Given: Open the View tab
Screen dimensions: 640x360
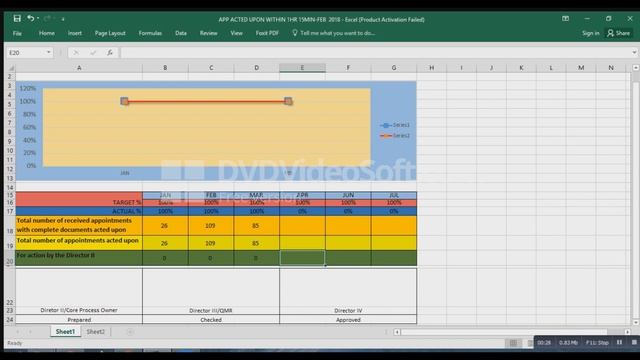Looking at the screenshot, I should (x=236, y=33).
